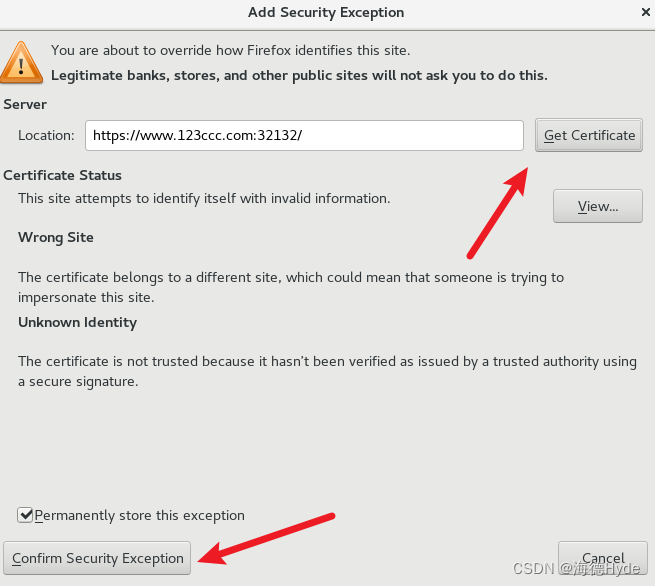Image resolution: width=655 pixels, height=586 pixels.
Task: Focus the Location URL input field
Action: pyautogui.click(x=304, y=135)
